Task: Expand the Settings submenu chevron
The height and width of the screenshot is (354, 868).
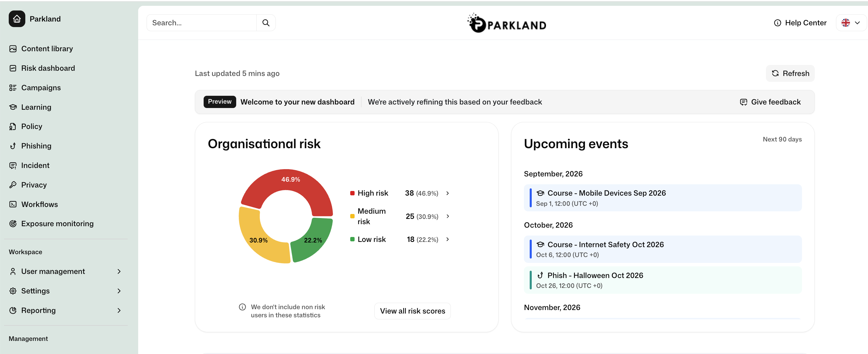Action: tap(119, 291)
